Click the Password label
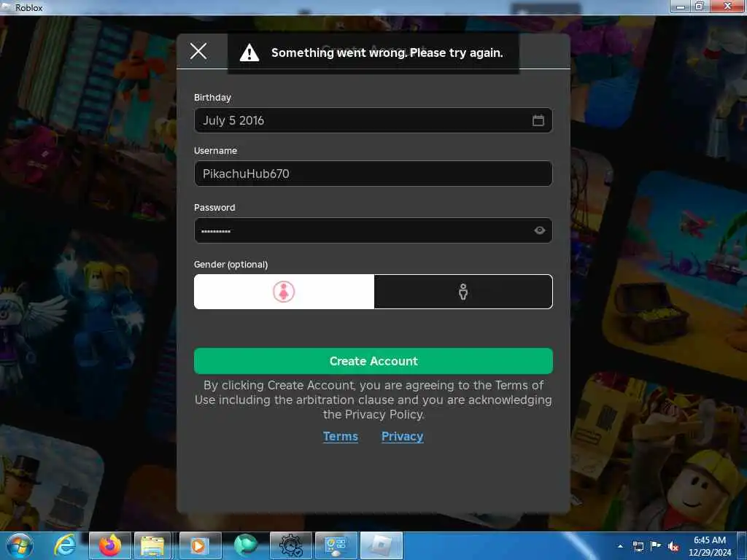Image resolution: width=747 pixels, height=560 pixels. (x=214, y=208)
